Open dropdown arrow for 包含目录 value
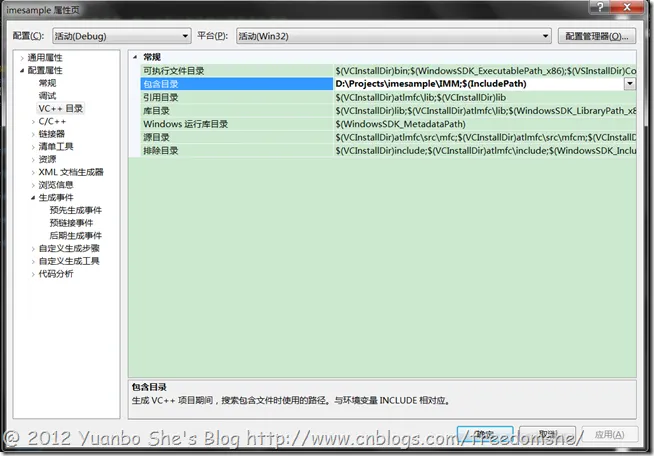Viewport: 654px width, 456px height. coord(630,84)
